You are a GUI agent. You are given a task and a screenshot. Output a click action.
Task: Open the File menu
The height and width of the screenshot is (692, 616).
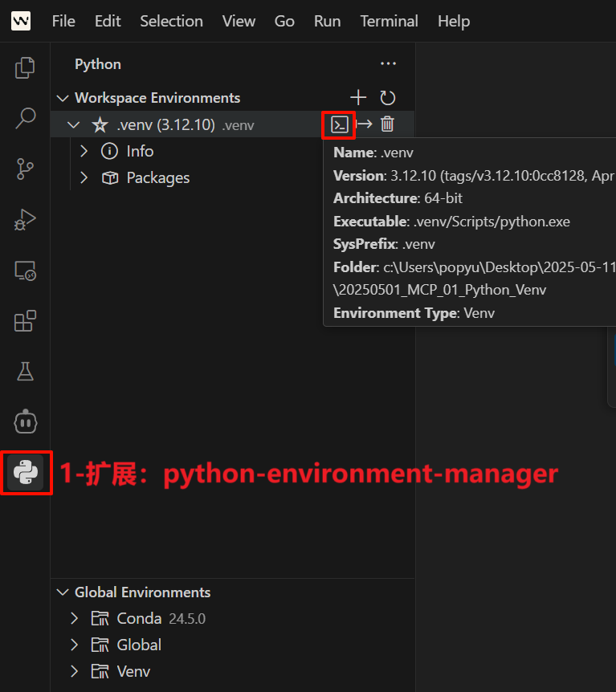63,21
